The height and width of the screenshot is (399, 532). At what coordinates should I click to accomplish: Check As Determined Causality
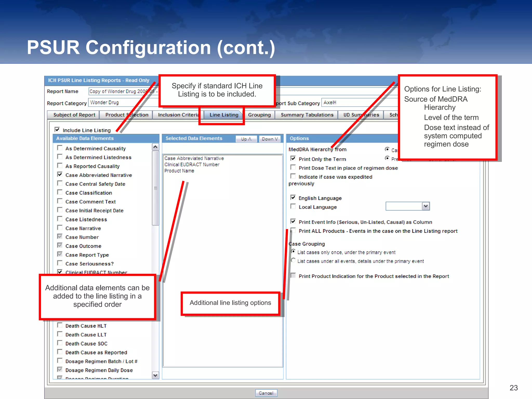(60, 148)
